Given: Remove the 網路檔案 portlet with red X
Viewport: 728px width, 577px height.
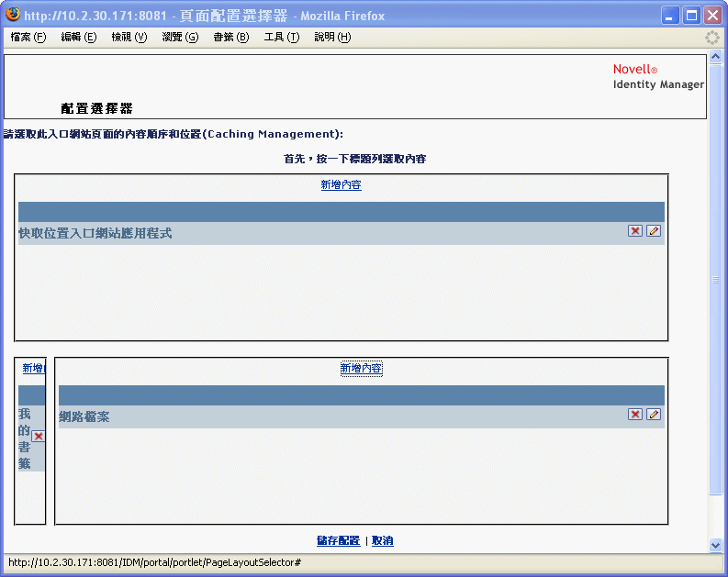Looking at the screenshot, I should point(634,415).
